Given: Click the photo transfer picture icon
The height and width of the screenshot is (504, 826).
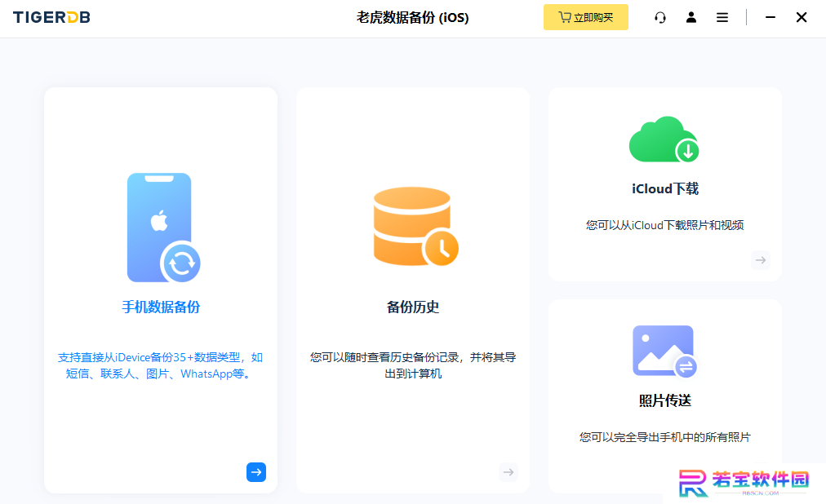Looking at the screenshot, I should click(665, 351).
